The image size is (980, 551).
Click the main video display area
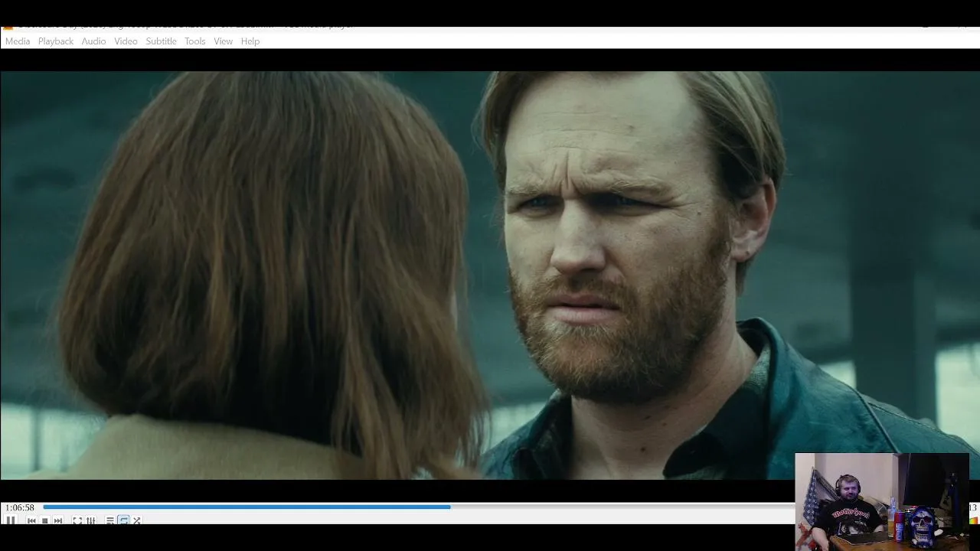coord(490,275)
